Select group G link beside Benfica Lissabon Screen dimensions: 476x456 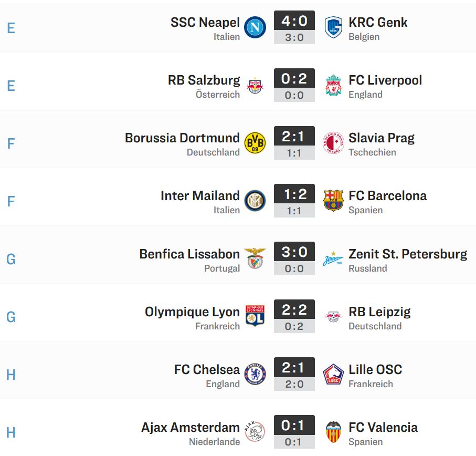[x=11, y=259]
